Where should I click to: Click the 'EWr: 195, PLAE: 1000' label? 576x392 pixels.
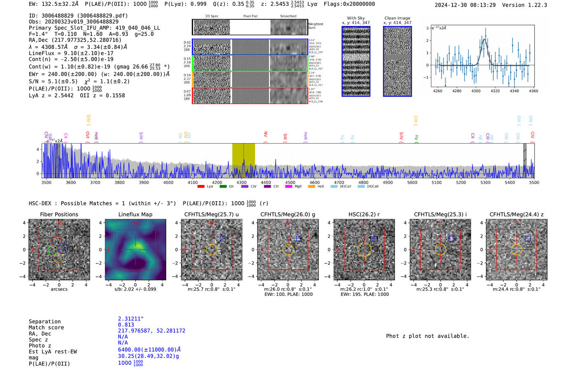[365, 294]
